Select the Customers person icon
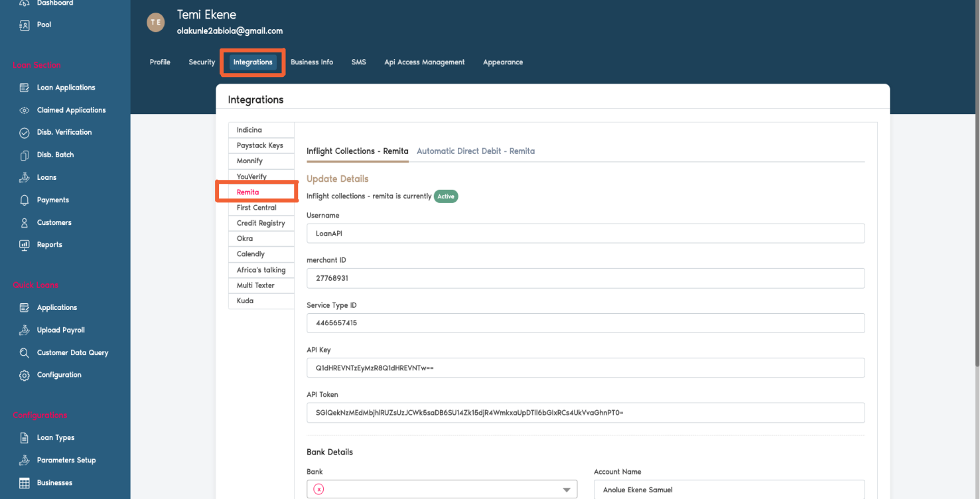The image size is (980, 499). click(x=25, y=222)
